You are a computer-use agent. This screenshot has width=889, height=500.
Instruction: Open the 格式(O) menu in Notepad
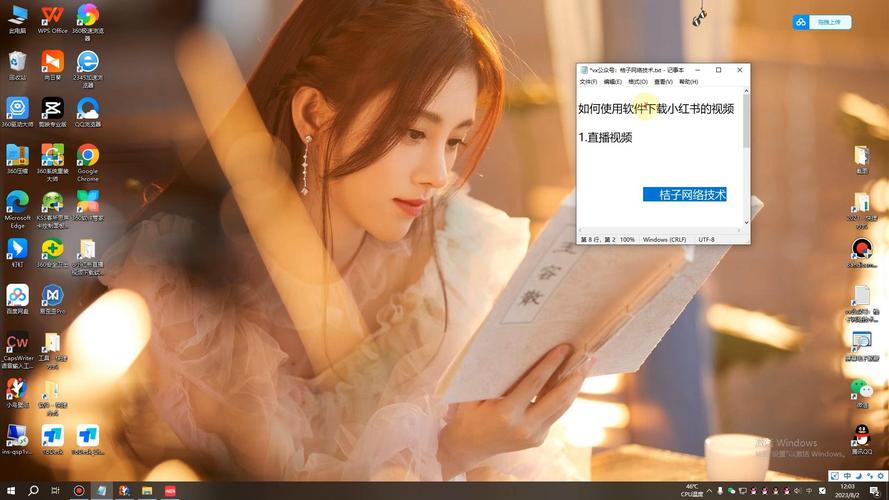click(637, 82)
